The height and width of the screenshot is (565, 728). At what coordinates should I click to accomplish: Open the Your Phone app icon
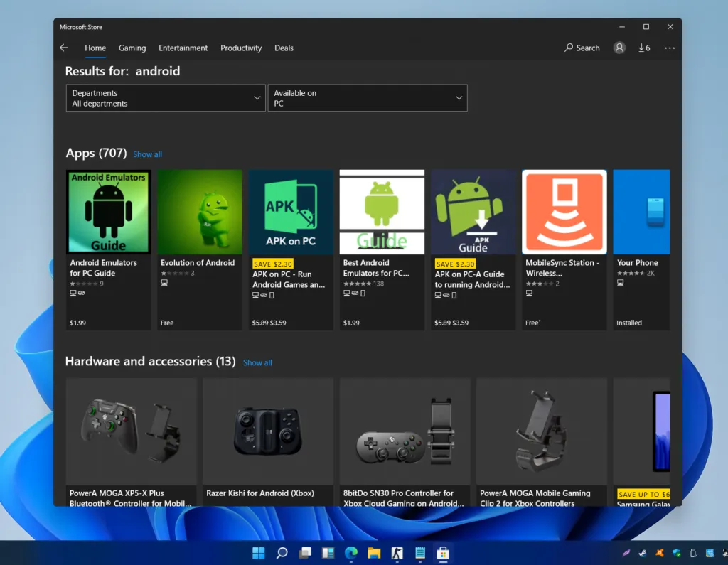(x=642, y=212)
